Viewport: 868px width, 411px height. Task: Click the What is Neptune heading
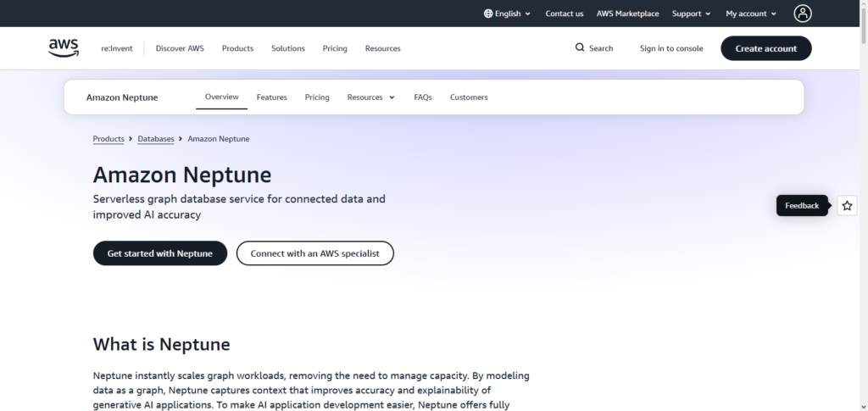pyautogui.click(x=162, y=344)
